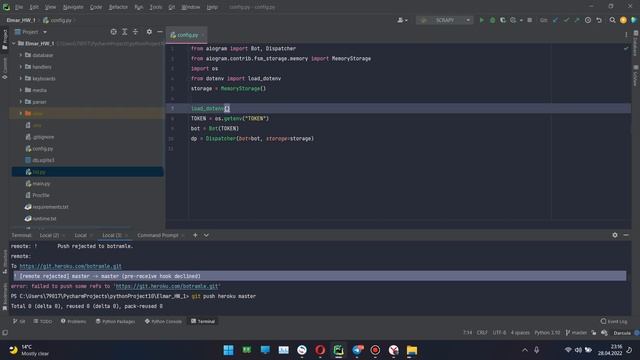Image resolution: width=640 pixels, height=360 pixels.
Task: Open Project panel gear options
Action: pos(149,32)
